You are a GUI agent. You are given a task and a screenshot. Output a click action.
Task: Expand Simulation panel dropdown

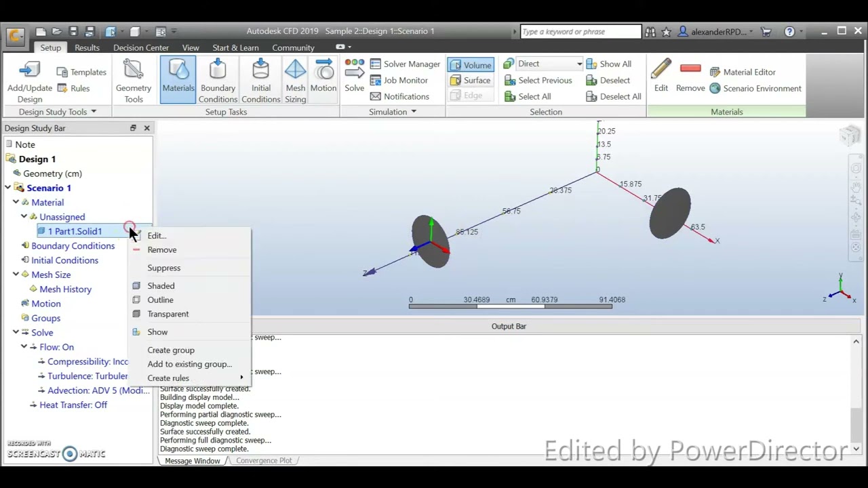[413, 112]
